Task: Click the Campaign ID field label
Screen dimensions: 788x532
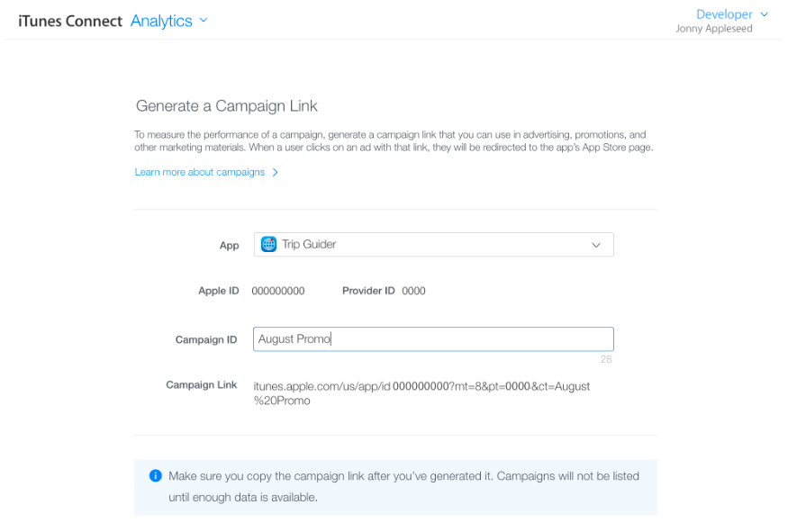Action: (205, 339)
